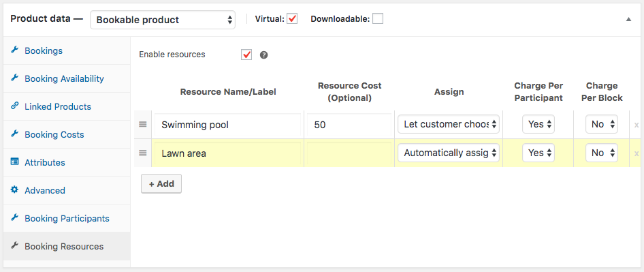Toggle the Virtual checkbox
The height and width of the screenshot is (272, 644).
[x=292, y=19]
